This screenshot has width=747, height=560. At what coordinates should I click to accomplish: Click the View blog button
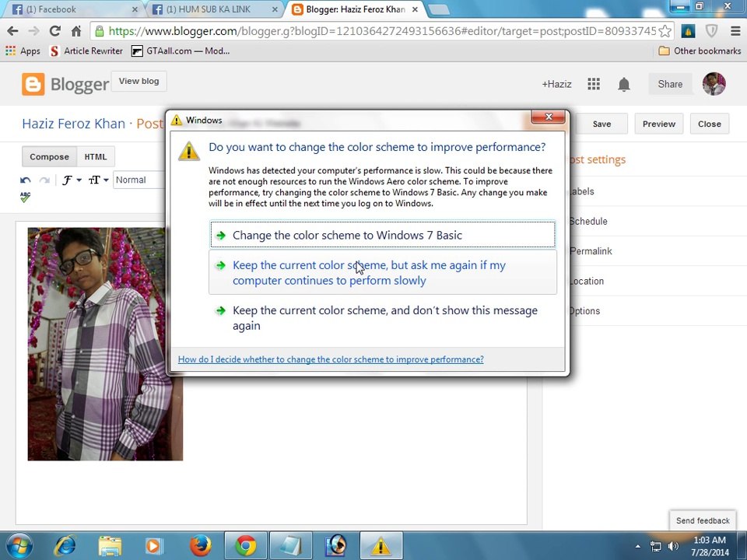coord(139,81)
